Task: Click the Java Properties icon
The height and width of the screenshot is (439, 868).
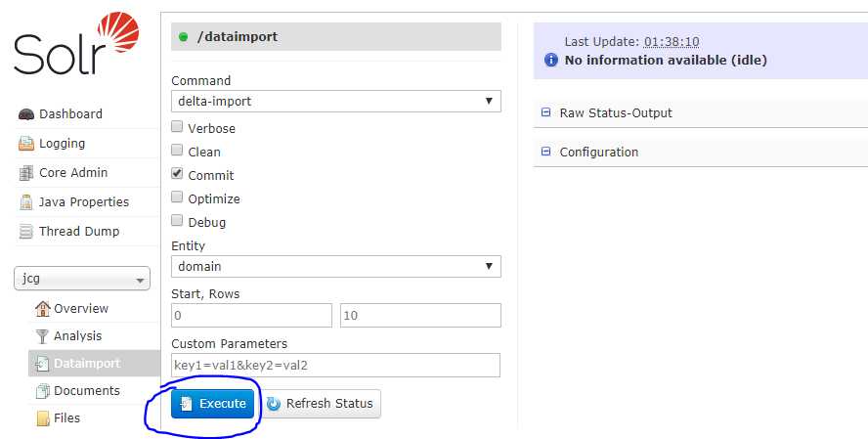Action: (26, 202)
